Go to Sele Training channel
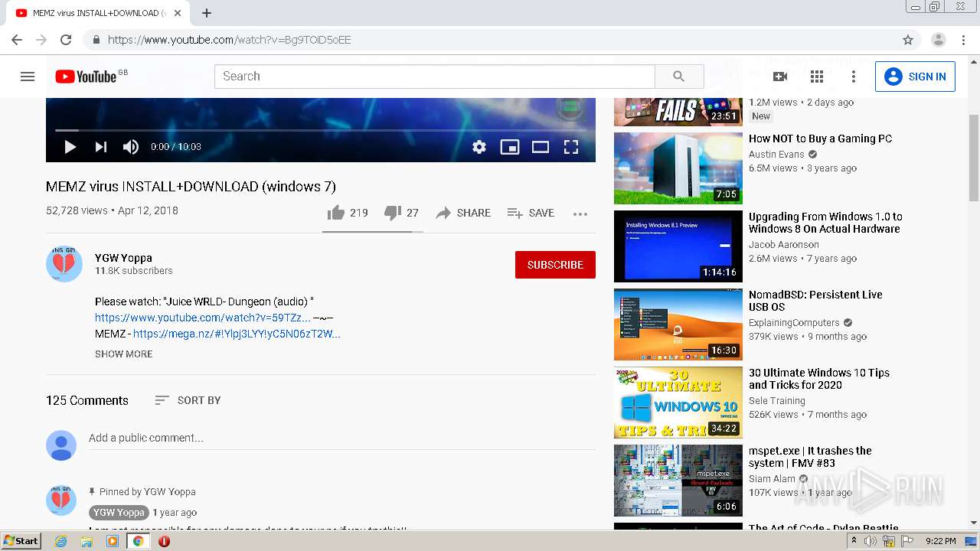The height and width of the screenshot is (551, 980). point(777,400)
